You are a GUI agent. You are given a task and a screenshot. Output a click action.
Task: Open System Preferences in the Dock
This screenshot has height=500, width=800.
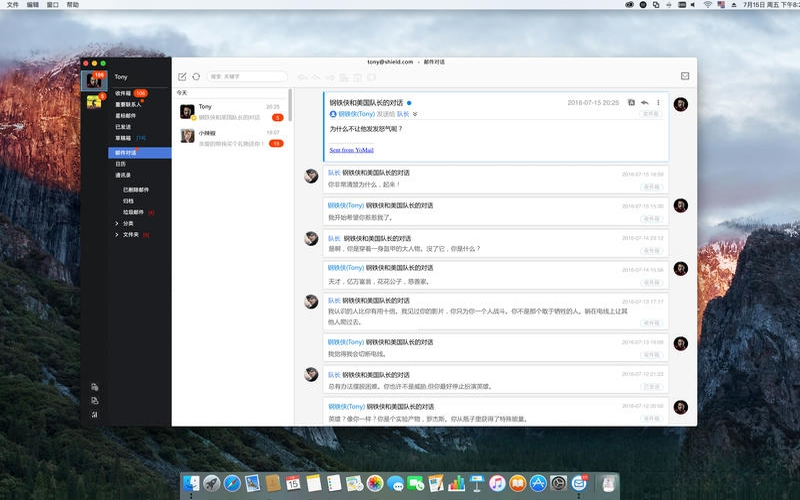pyautogui.click(x=559, y=483)
